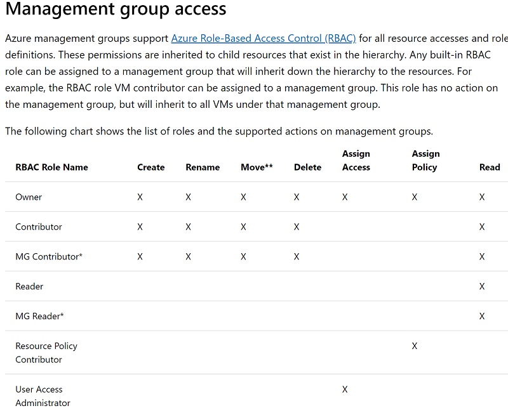Image resolution: width=508 pixels, height=420 pixels.
Task: Open the Azure Role-Based Access Control (RBAC) link
Action: click(x=264, y=38)
